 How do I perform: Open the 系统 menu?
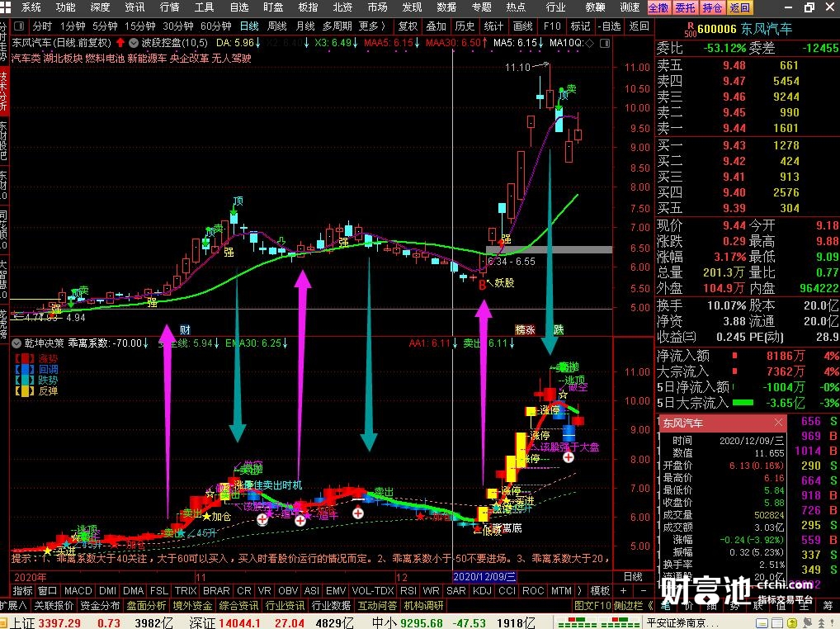point(31,7)
